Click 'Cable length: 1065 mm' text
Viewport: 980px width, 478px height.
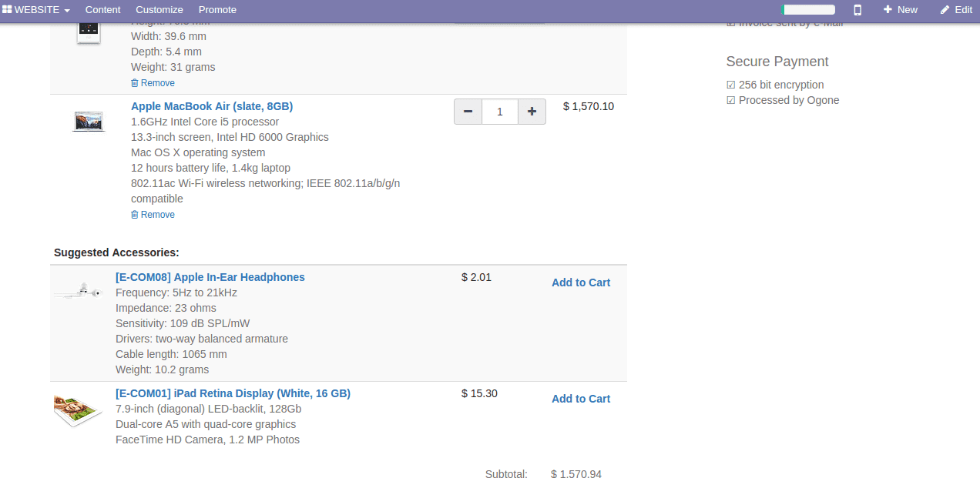click(171, 354)
